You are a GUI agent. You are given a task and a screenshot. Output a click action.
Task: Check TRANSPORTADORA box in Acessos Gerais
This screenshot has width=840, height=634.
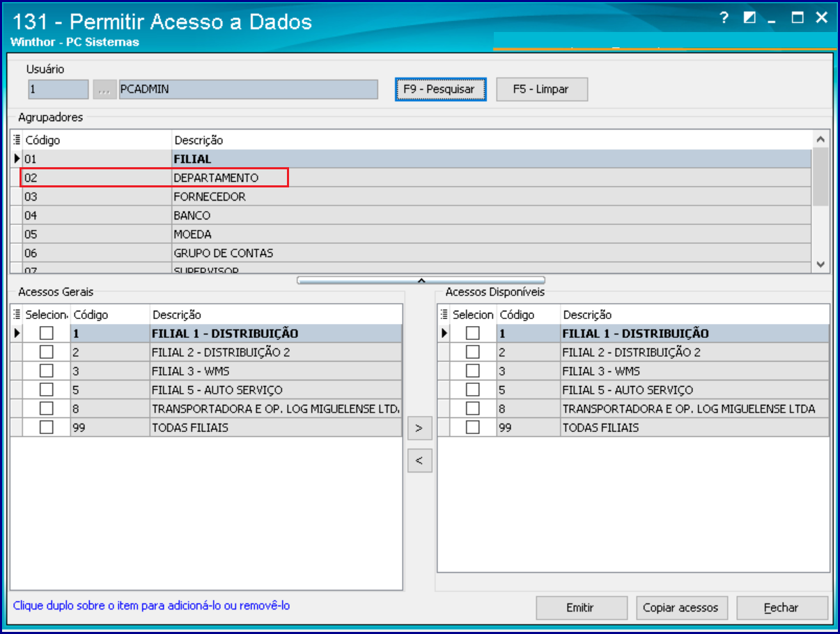(x=46, y=409)
